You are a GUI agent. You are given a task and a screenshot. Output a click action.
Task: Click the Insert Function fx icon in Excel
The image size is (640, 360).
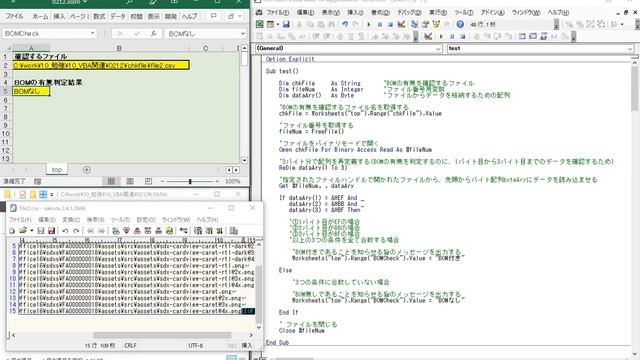coord(153,33)
